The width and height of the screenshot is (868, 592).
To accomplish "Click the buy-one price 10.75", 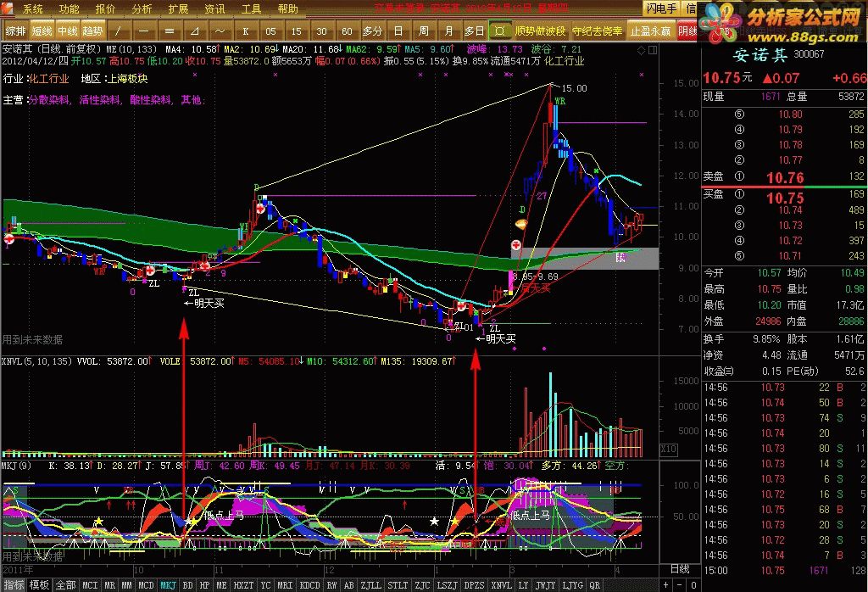I will coord(785,197).
